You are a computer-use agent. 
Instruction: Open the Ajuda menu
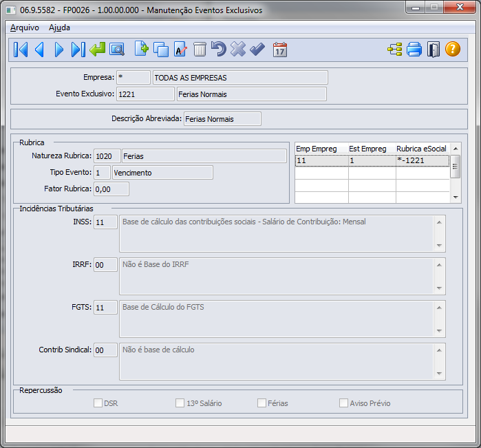click(x=59, y=28)
